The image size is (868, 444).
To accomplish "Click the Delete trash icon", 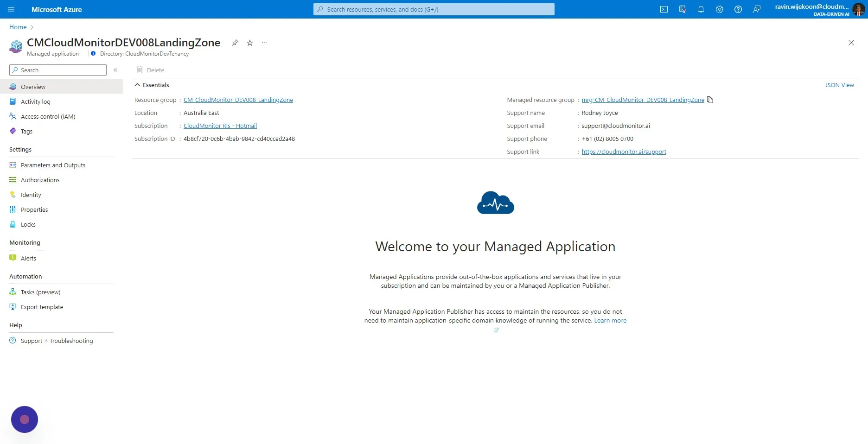I will pos(140,70).
